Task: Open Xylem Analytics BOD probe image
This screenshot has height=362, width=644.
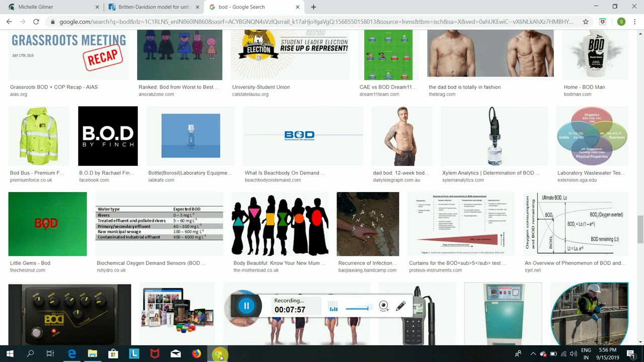Action: 494,136
